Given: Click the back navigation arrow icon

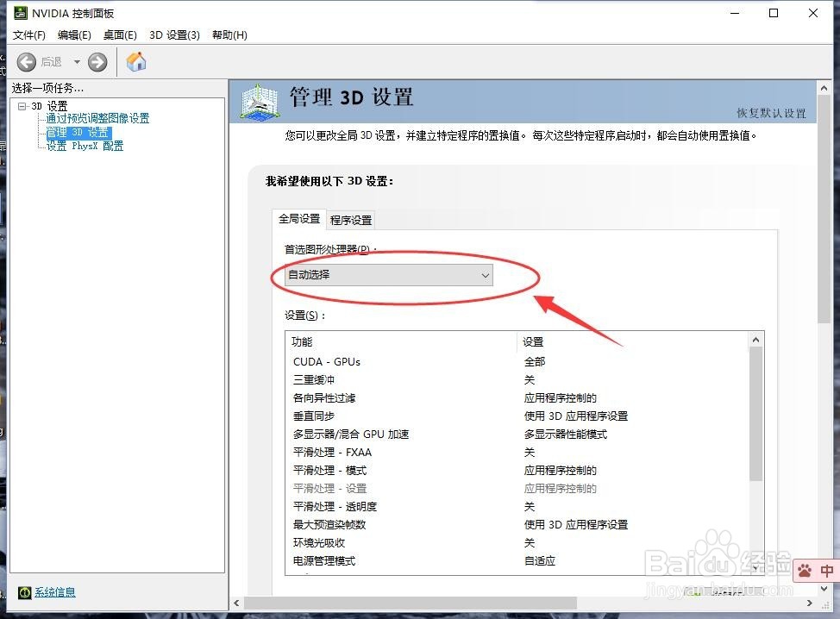Looking at the screenshot, I should [26, 61].
